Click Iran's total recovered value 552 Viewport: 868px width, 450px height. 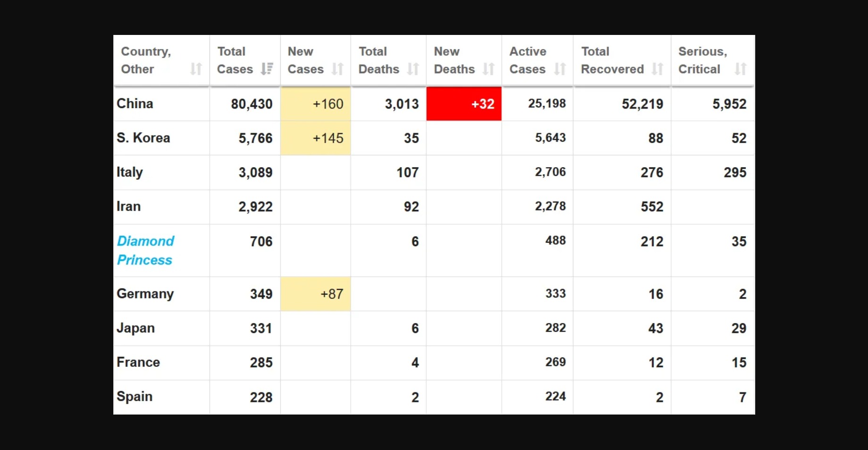pos(652,207)
